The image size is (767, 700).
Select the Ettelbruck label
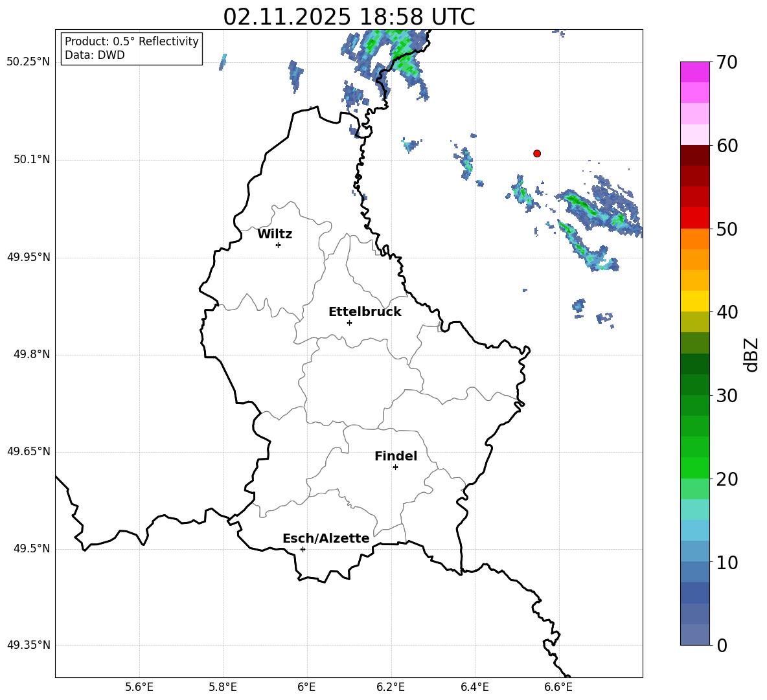tap(365, 312)
